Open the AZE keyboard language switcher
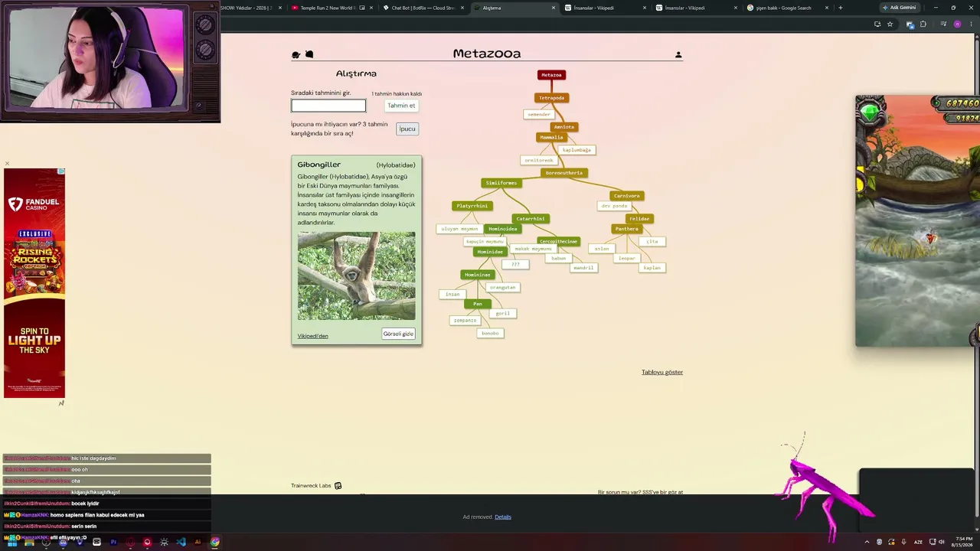This screenshot has width=980, height=551. (918, 542)
